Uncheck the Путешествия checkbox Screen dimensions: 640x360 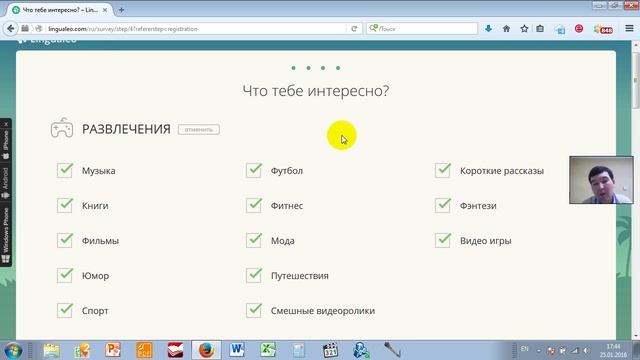253,275
